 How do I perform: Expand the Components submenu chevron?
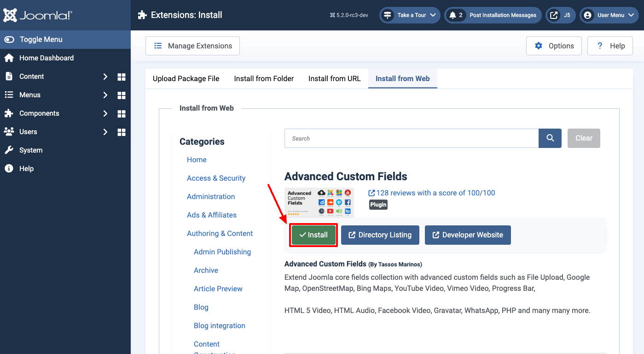(105, 113)
